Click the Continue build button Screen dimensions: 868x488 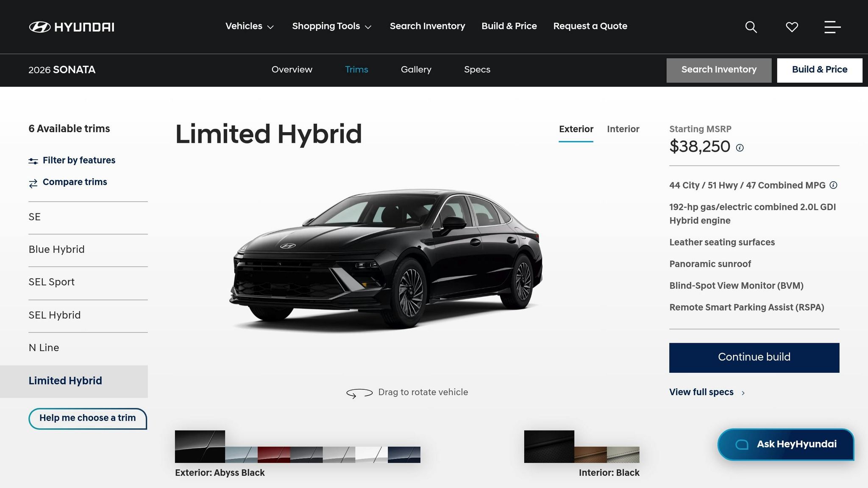coord(754,357)
